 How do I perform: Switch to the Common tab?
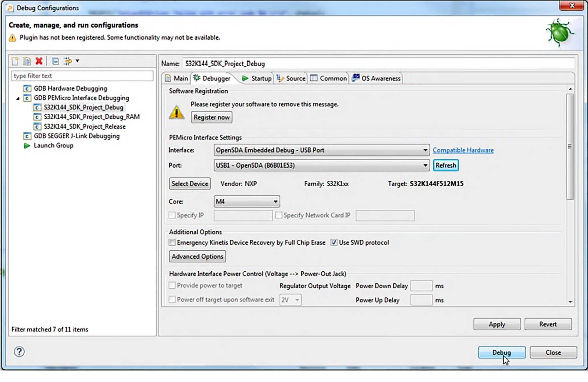pyautogui.click(x=329, y=78)
